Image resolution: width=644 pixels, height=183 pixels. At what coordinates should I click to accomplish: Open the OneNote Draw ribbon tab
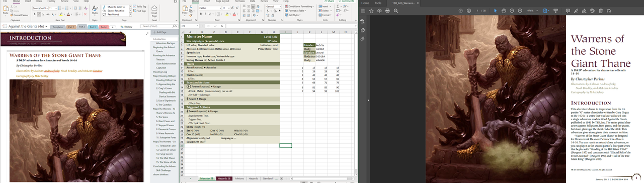click(x=39, y=1)
